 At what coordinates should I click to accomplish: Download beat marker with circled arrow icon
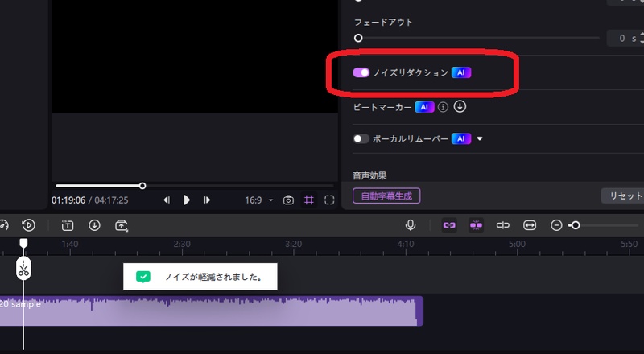[460, 107]
